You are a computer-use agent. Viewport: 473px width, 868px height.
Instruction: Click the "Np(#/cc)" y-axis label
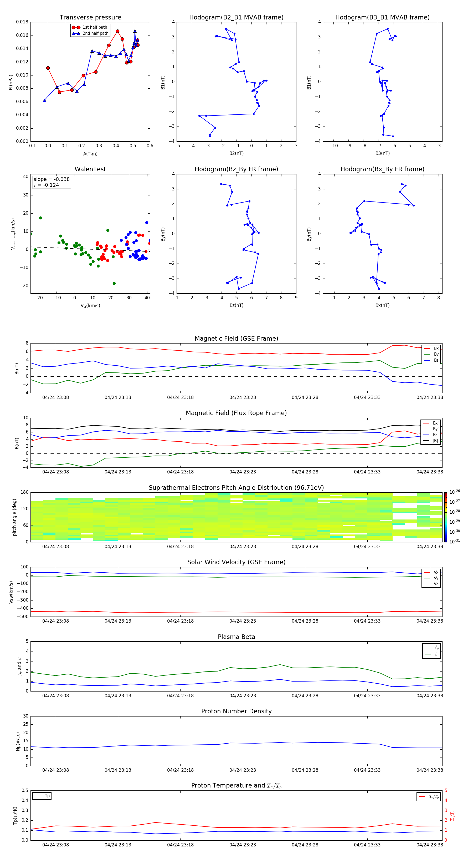[18, 741]
